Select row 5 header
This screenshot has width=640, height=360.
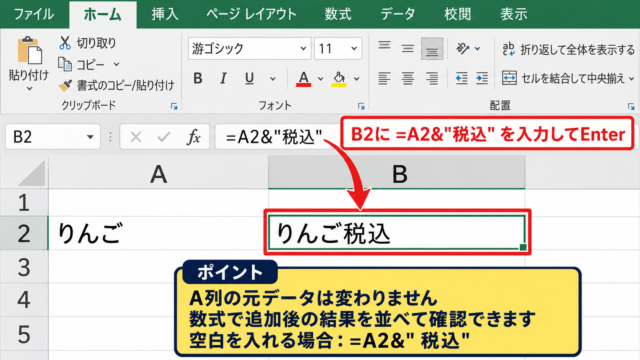click(24, 334)
